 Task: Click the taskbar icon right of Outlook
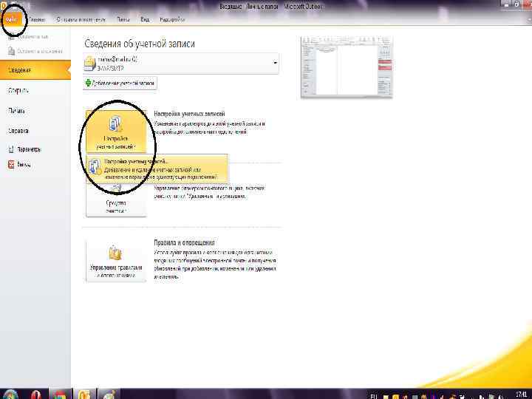click(x=109, y=395)
